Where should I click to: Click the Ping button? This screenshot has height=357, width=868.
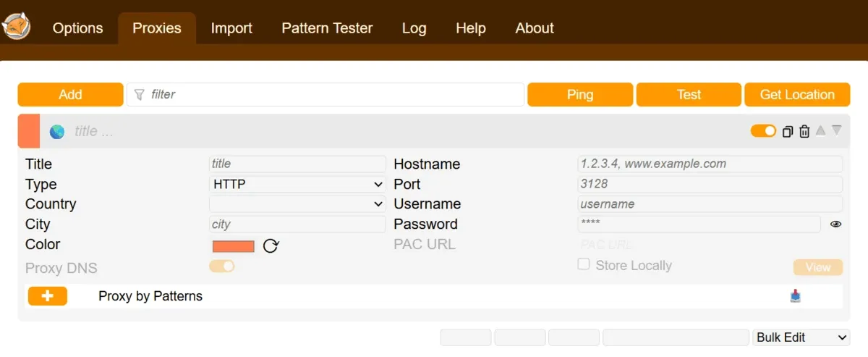[580, 94]
